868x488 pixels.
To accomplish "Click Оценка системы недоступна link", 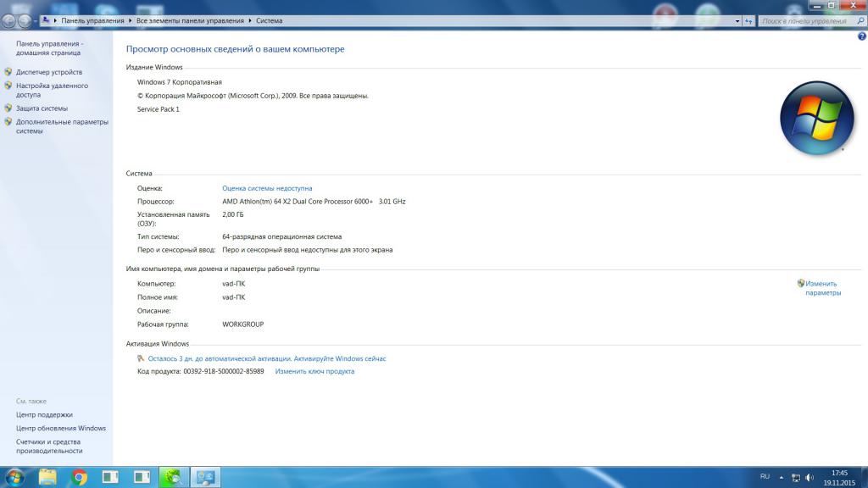I will (267, 188).
